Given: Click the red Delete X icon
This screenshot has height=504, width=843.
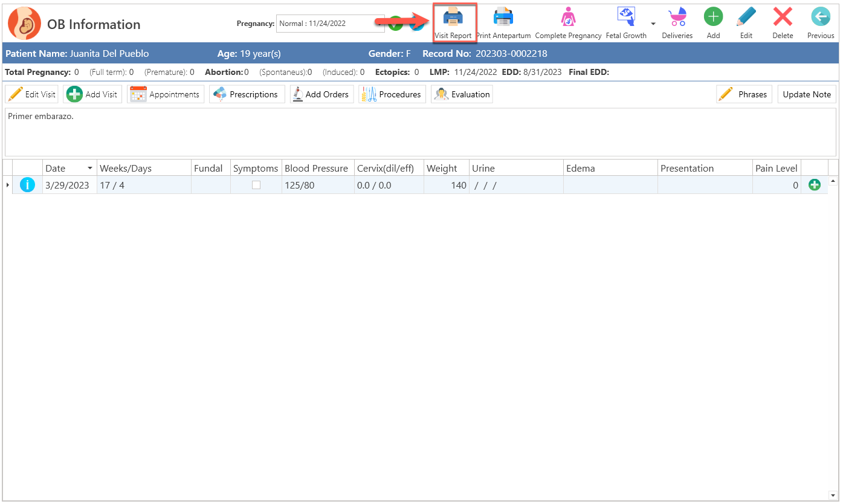Looking at the screenshot, I should click(783, 17).
